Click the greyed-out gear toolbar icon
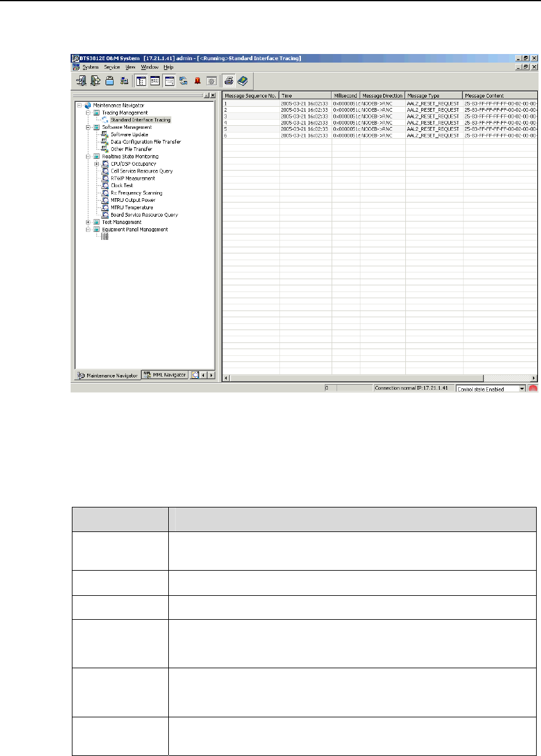 point(211,80)
